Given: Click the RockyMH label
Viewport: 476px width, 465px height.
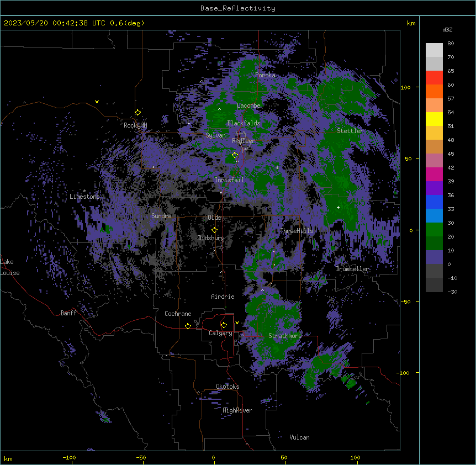Looking at the screenshot, I should (x=135, y=125).
